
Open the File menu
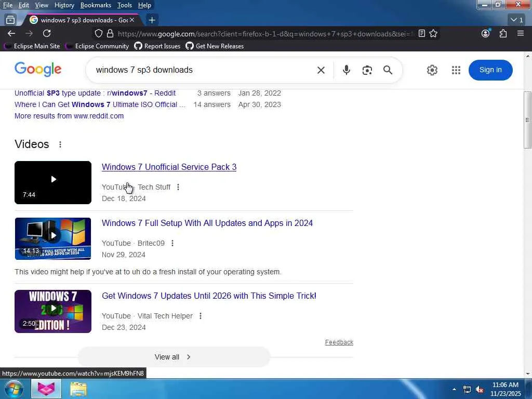[7, 5]
